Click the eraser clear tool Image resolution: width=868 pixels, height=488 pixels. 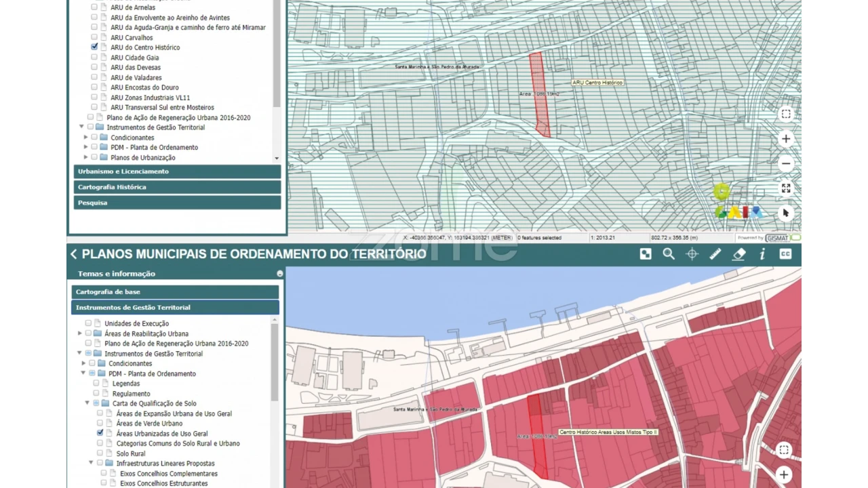click(739, 254)
